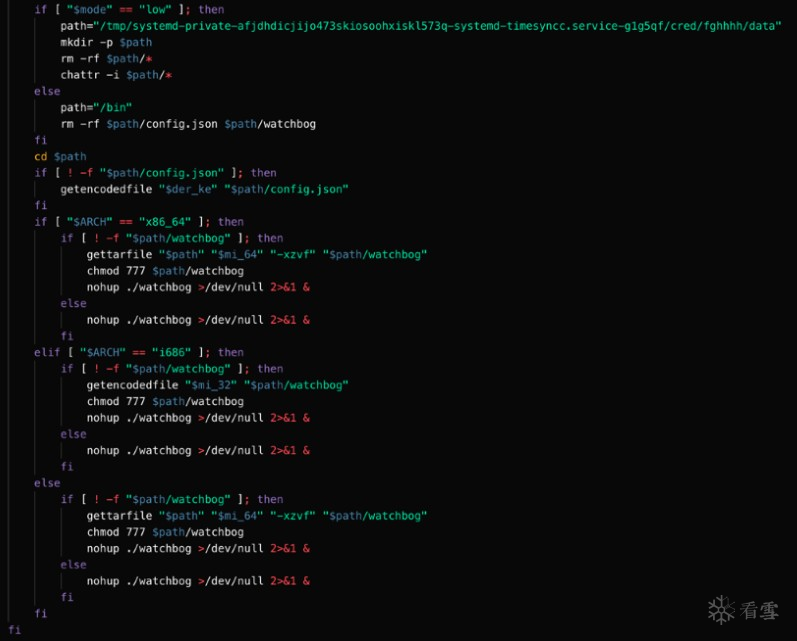The height and width of the screenshot is (641, 797).
Task: Click the "$der_ke" variable string
Action: tap(188, 189)
